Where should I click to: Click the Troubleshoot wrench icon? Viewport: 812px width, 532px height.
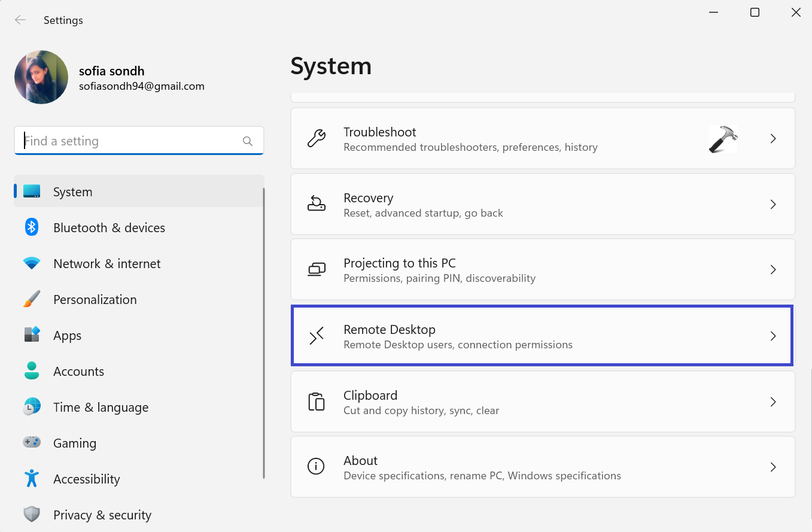click(x=317, y=138)
